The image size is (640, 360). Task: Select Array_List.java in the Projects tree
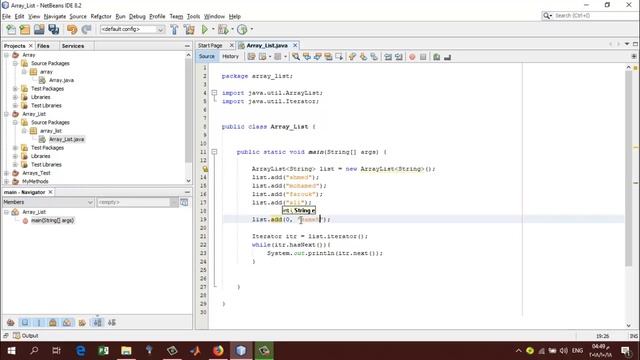pos(66,139)
